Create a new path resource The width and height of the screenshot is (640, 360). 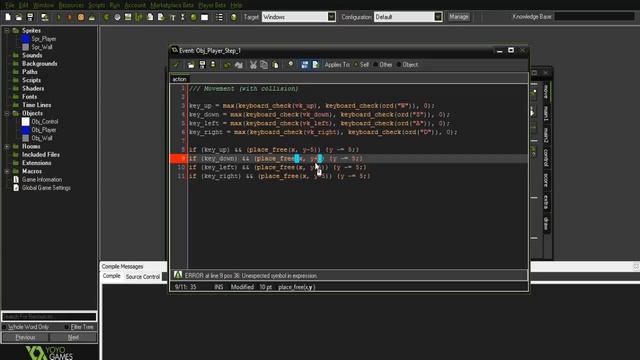[139, 17]
